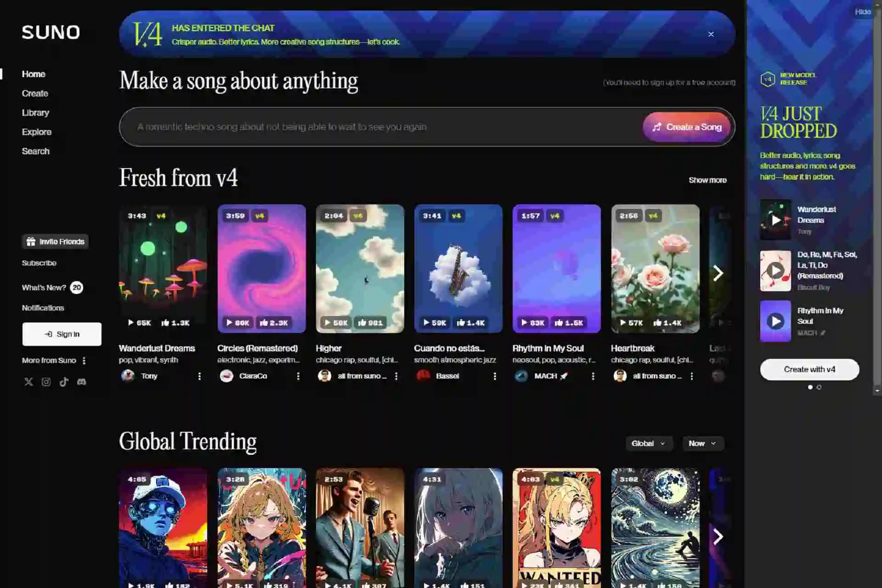Open the Instagram social icon

click(46, 382)
